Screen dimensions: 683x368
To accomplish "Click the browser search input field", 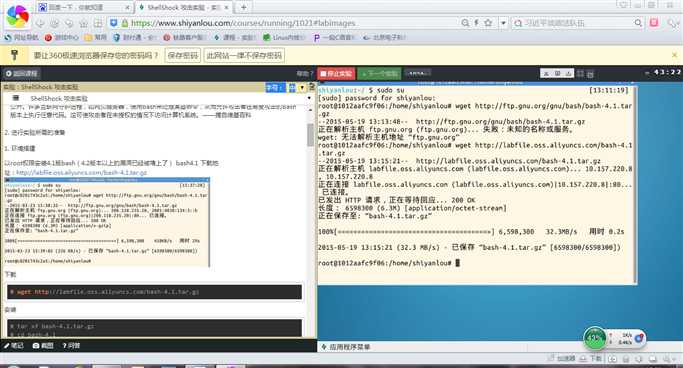I will 577,23.
